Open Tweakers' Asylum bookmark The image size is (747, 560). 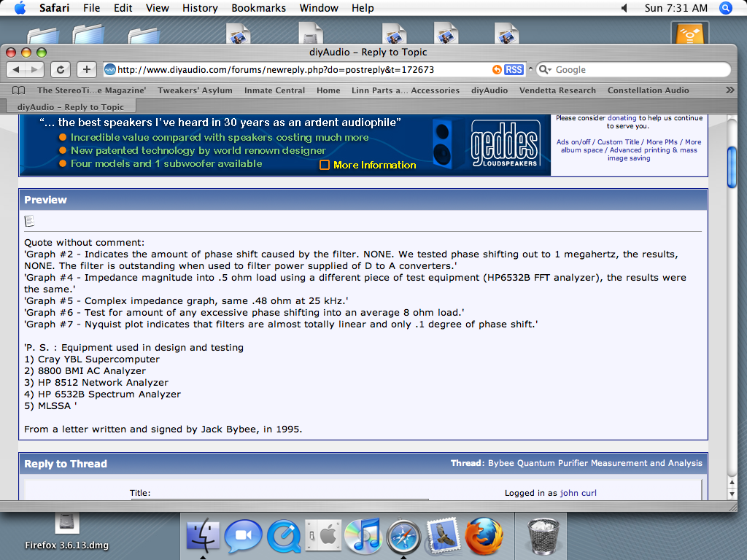(195, 90)
